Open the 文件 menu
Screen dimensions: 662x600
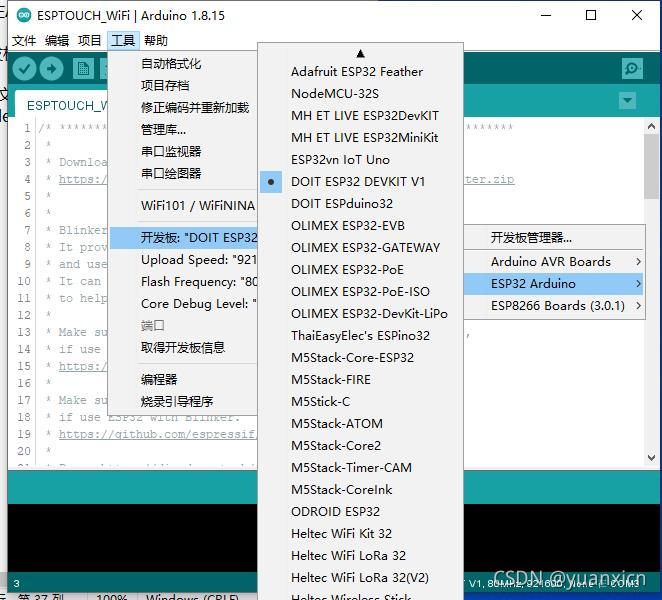click(24, 41)
